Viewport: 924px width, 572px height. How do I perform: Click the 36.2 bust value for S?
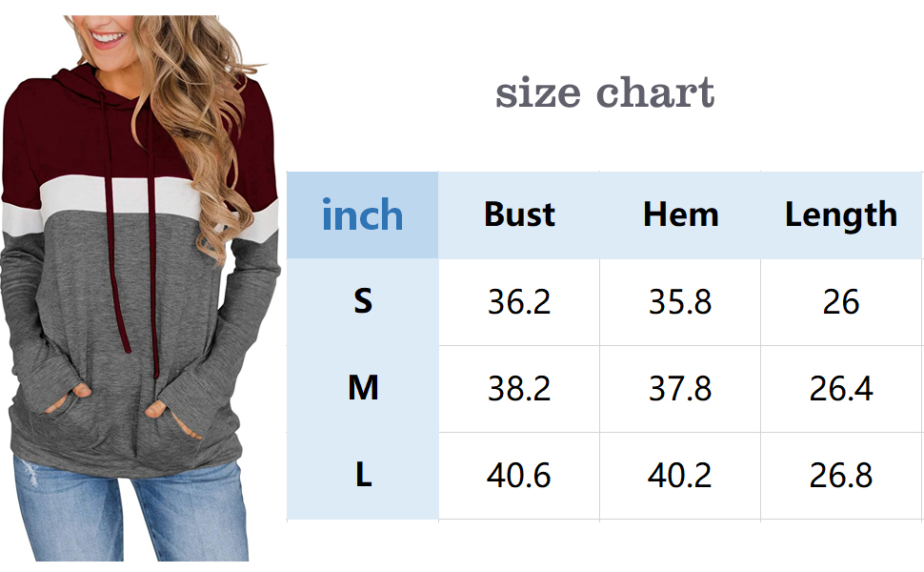click(x=519, y=302)
